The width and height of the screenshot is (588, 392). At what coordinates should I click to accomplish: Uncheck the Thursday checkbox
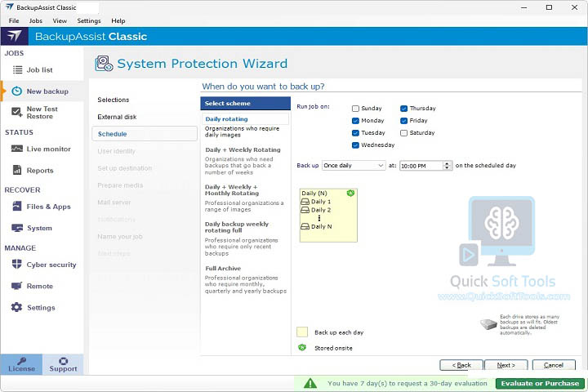pos(404,109)
